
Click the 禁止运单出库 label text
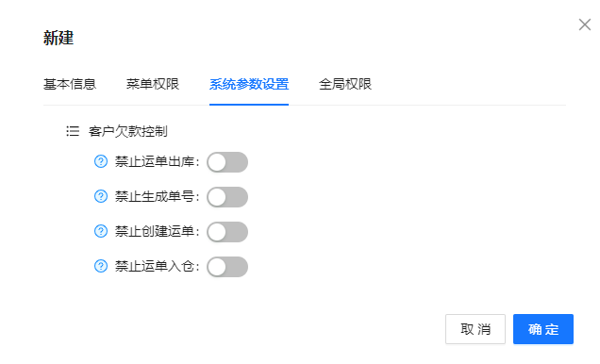[x=155, y=161]
